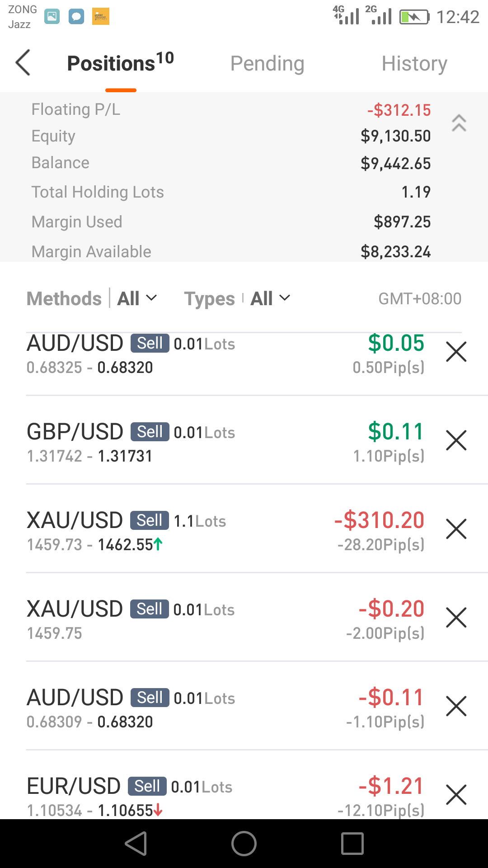Tap the Sell badge on EUR/USD

tap(147, 786)
